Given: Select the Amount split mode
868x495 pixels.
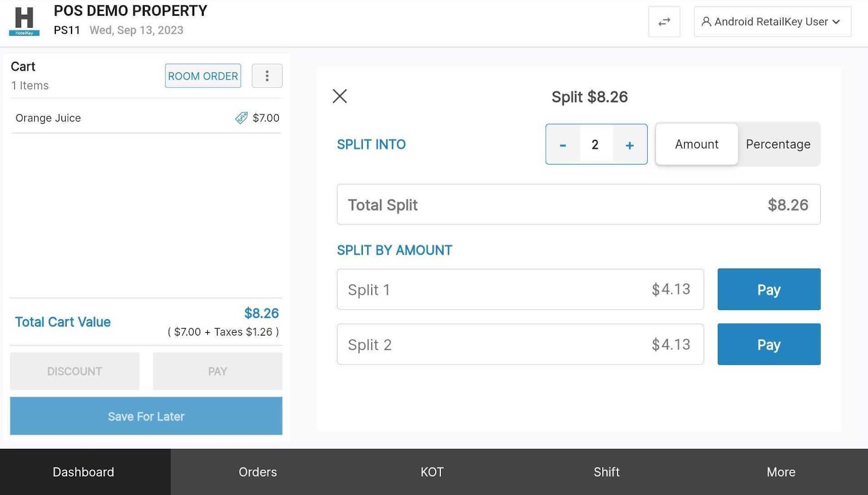Looking at the screenshot, I should [x=697, y=144].
